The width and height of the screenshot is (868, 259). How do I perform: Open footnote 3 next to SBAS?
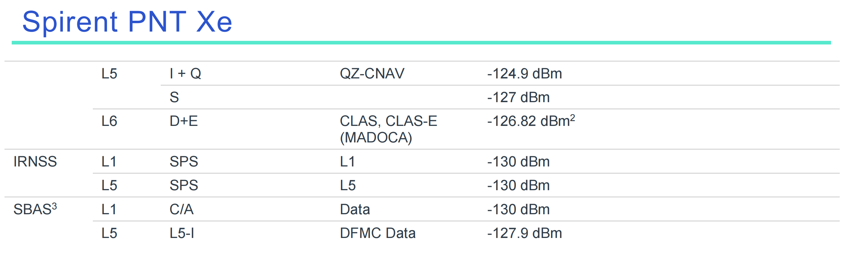[54, 206]
